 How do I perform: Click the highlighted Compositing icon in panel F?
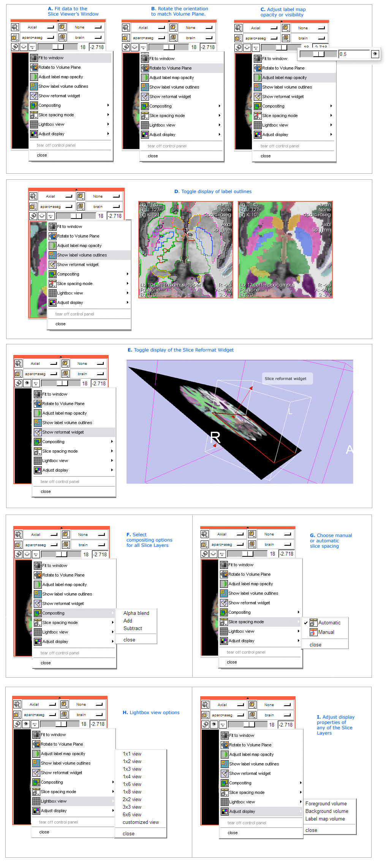pyautogui.click(x=38, y=613)
